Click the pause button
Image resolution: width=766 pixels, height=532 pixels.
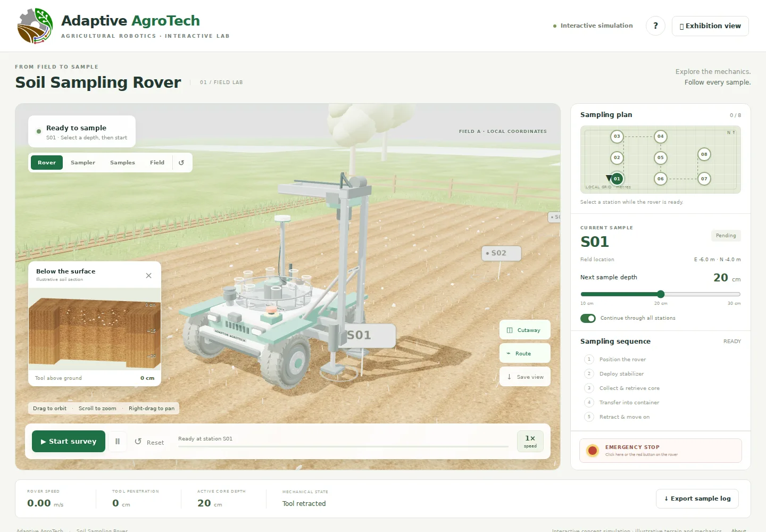[x=118, y=441]
